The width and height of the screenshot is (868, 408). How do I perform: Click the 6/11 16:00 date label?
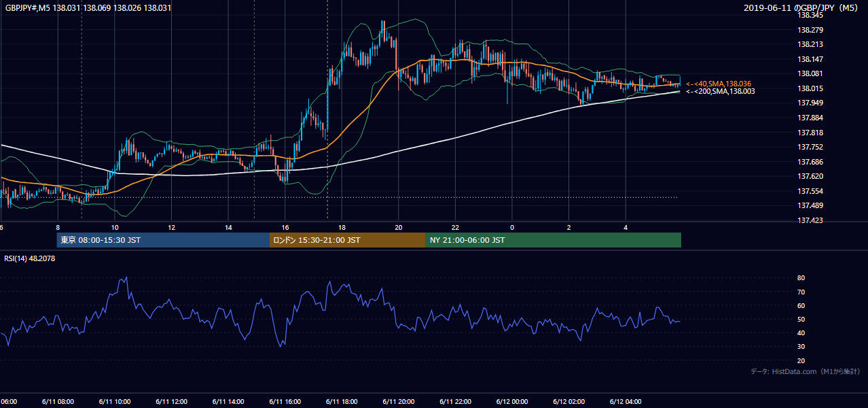[285, 402]
